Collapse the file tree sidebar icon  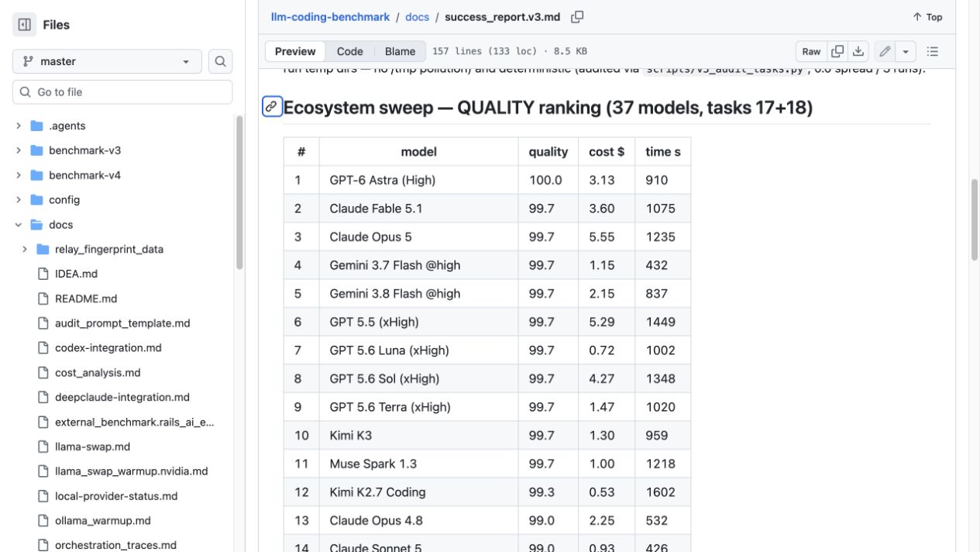tap(25, 25)
